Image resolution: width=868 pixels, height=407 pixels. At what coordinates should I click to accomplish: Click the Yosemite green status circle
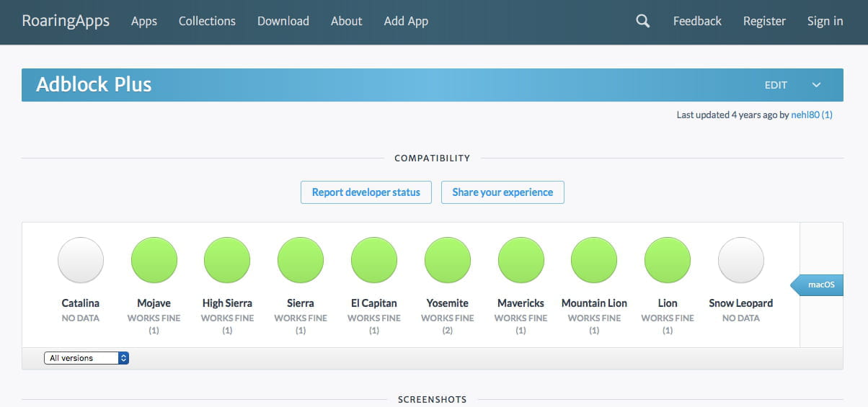[448, 260]
